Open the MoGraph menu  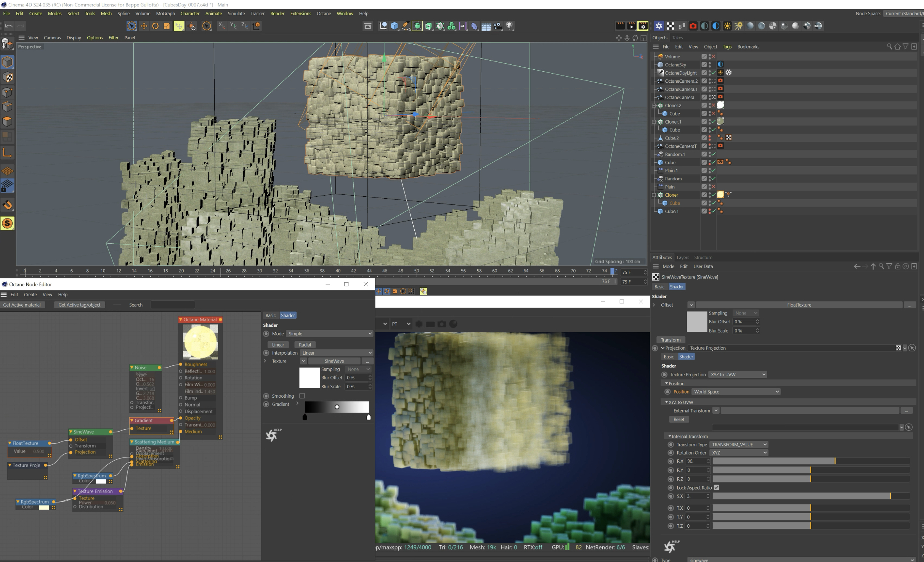(x=165, y=13)
